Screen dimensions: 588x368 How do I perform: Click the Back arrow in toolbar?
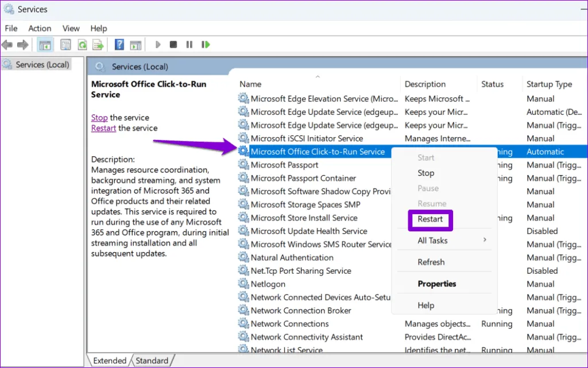coord(7,45)
